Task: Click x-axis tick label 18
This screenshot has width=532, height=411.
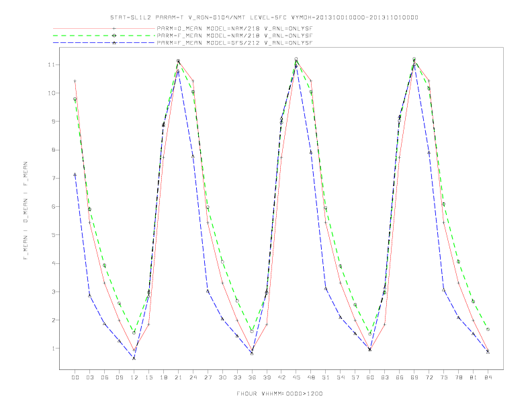Action: coord(163,377)
